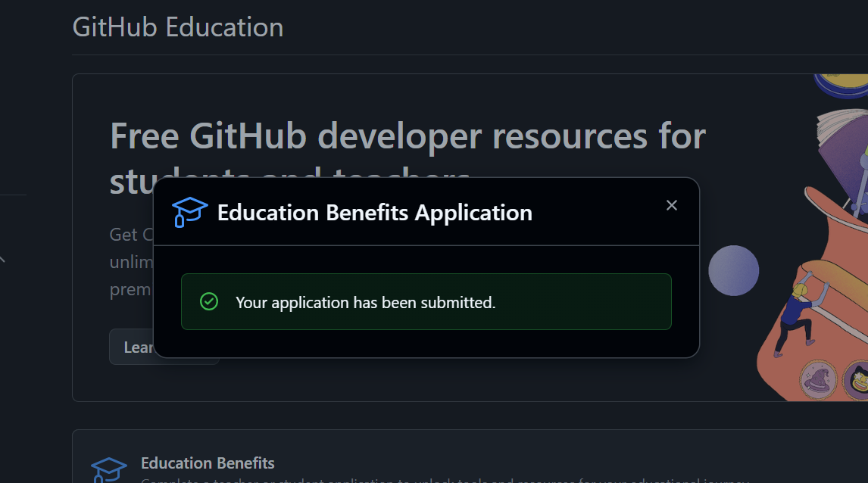The height and width of the screenshot is (483, 868).
Task: Click the green checkmark success icon
Action: click(x=209, y=301)
